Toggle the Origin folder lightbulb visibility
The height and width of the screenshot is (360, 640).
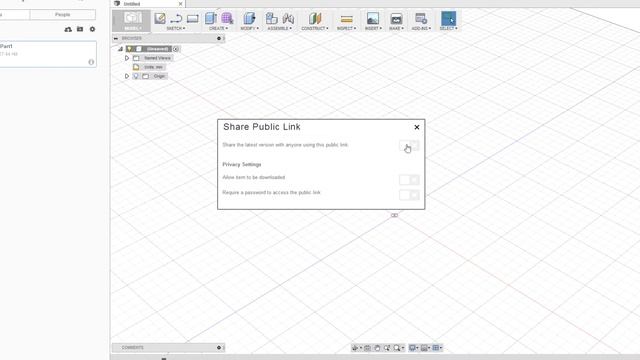click(x=136, y=76)
